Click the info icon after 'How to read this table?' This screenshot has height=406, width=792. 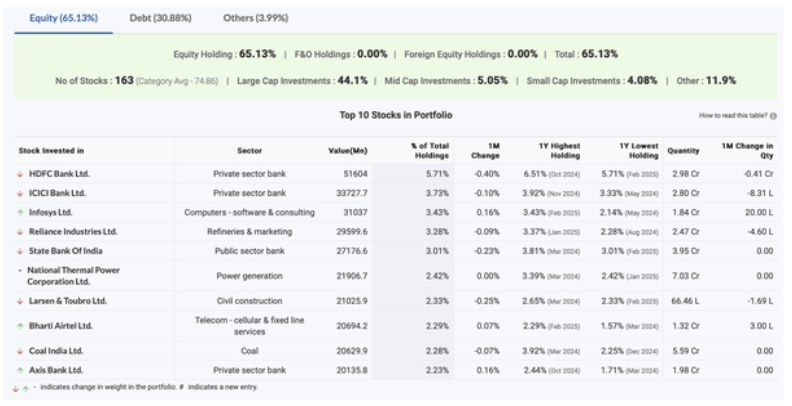773,116
